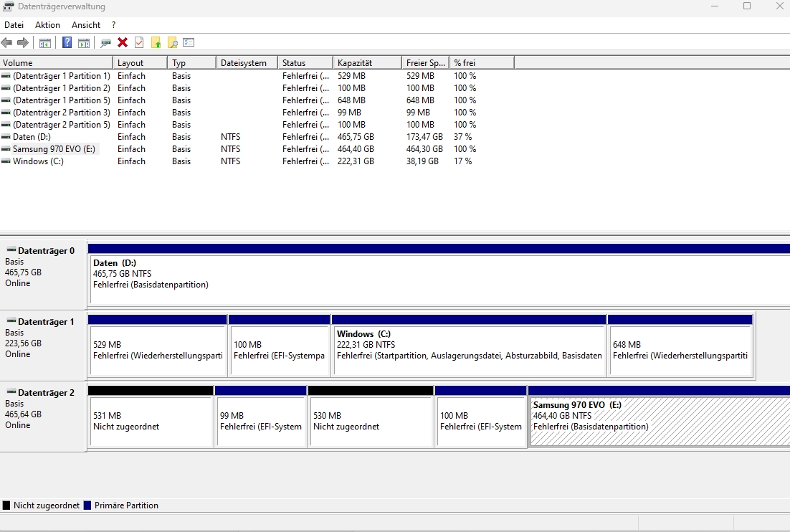Select the Datenträger 0 disk header
Viewport: 790px width, 532px height.
43,275
